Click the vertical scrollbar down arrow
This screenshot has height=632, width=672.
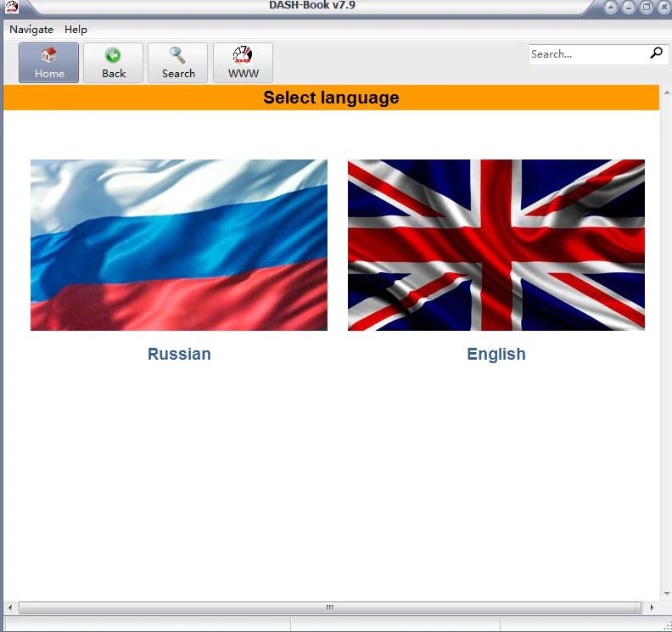pyautogui.click(x=667, y=594)
